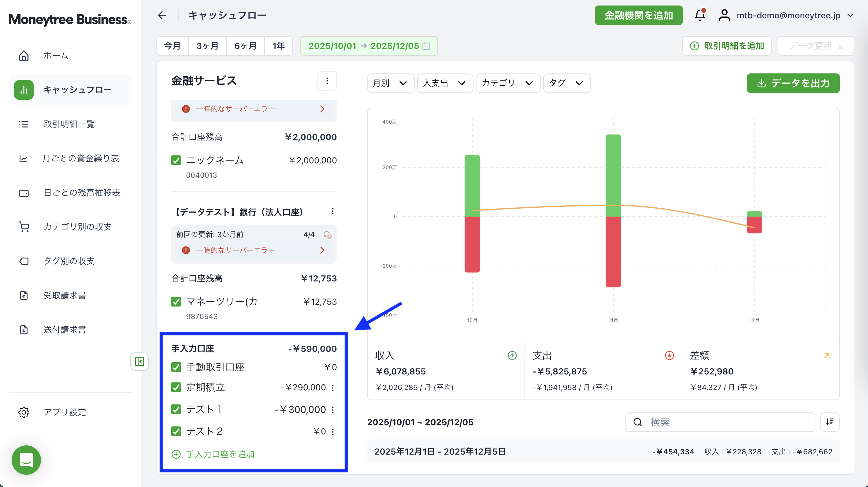Image resolution: width=868 pixels, height=487 pixels.
Task: Open the 月別 dropdown
Action: (x=390, y=83)
